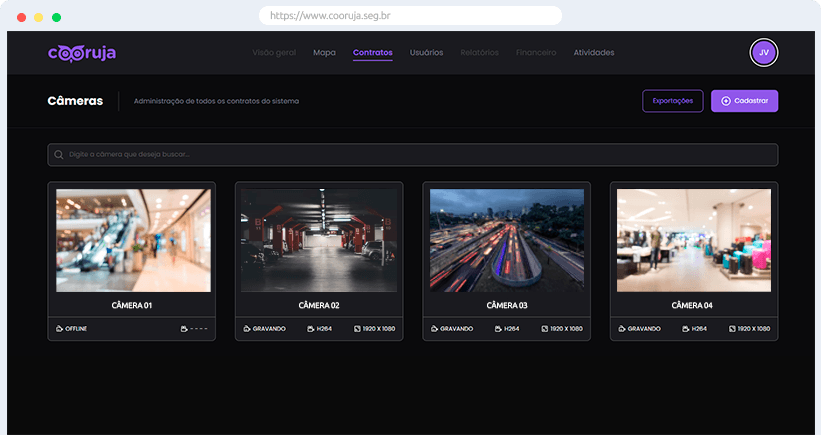The width and height of the screenshot is (821, 435).
Task: Click the CÂMERA 03 title
Action: (507, 305)
